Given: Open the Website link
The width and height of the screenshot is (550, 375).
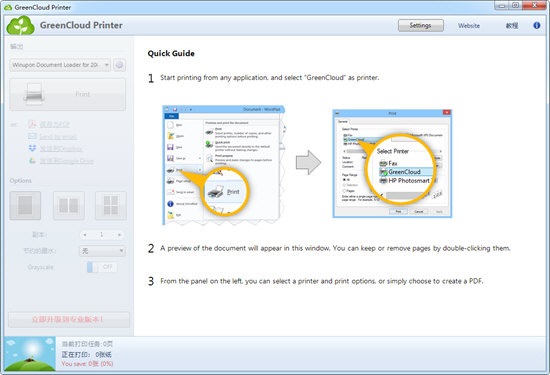Looking at the screenshot, I should 469,26.
